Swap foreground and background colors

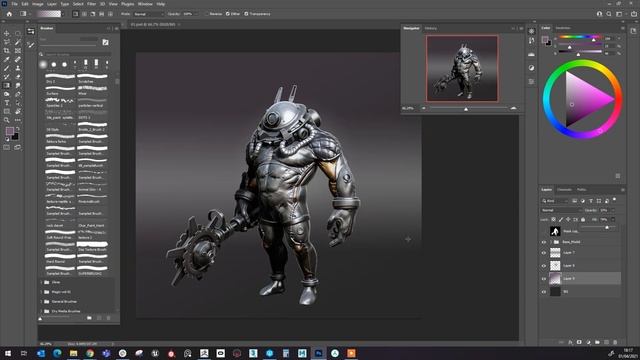coord(18,129)
